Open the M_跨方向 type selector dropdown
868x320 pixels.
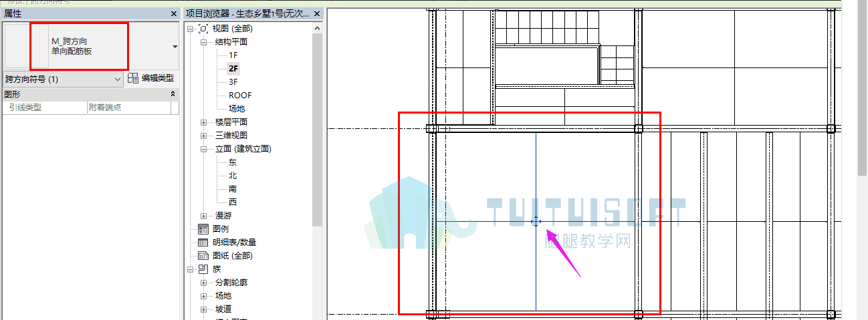point(175,47)
